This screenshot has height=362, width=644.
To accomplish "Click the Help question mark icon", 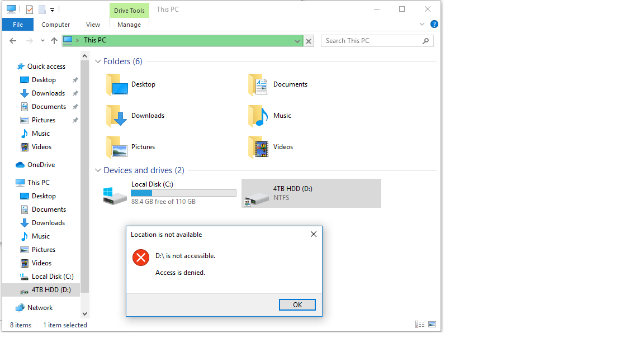I will [434, 24].
